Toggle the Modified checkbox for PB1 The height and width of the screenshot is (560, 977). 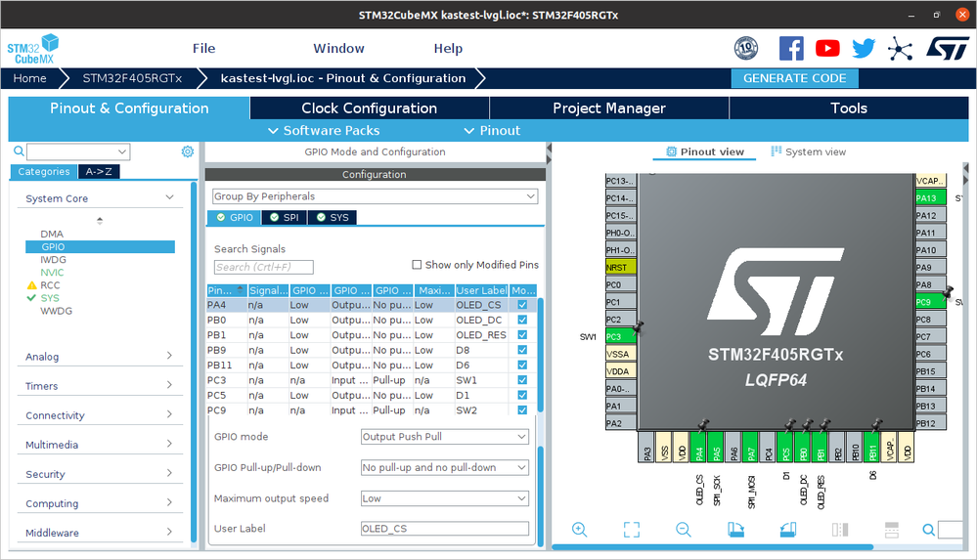click(522, 335)
